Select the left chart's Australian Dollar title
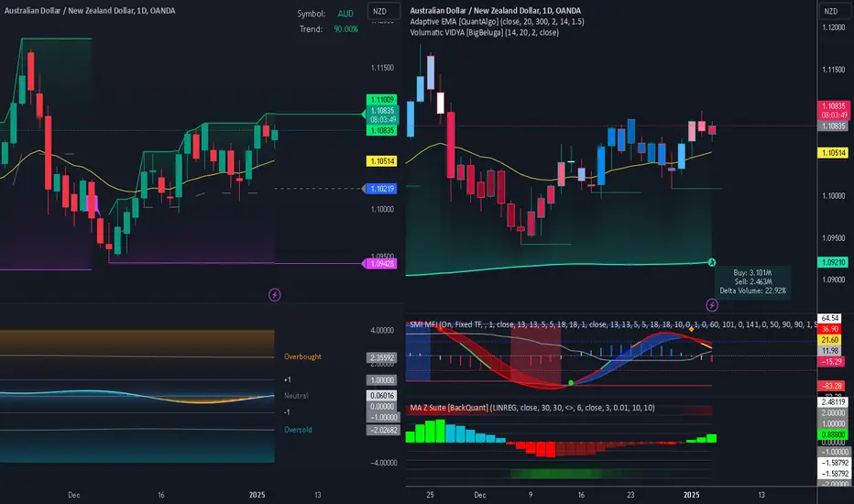The image size is (854, 504). 90,10
